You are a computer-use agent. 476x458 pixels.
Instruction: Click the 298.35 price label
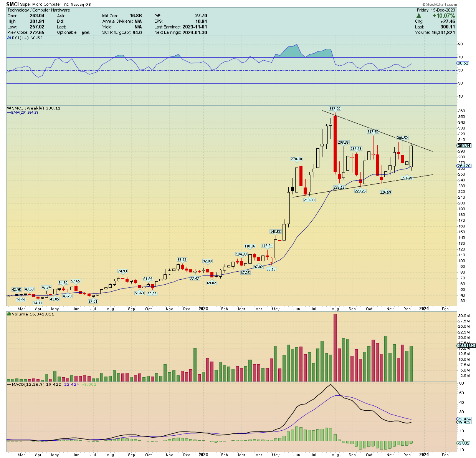pyautogui.click(x=343, y=143)
